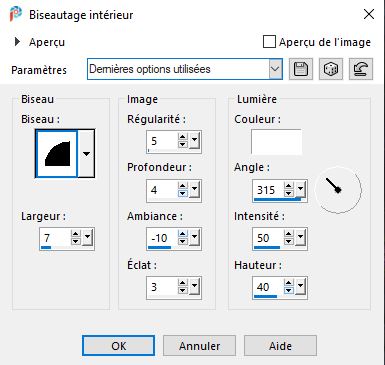Click into the Hauteur value field
Viewport: 385px width, 365px height.
[x=269, y=287]
